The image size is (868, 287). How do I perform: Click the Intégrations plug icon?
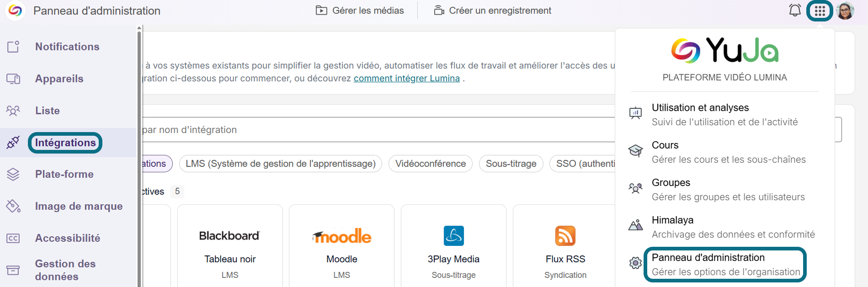click(x=13, y=143)
